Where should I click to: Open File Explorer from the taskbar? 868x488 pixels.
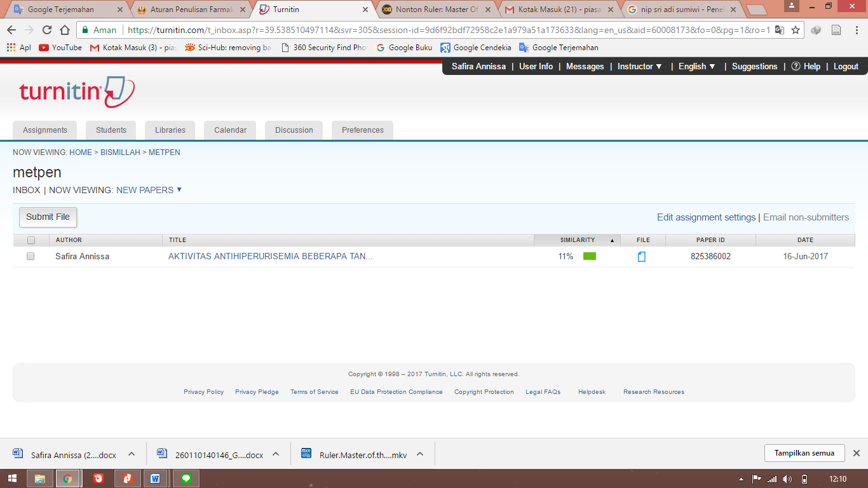tap(40, 478)
